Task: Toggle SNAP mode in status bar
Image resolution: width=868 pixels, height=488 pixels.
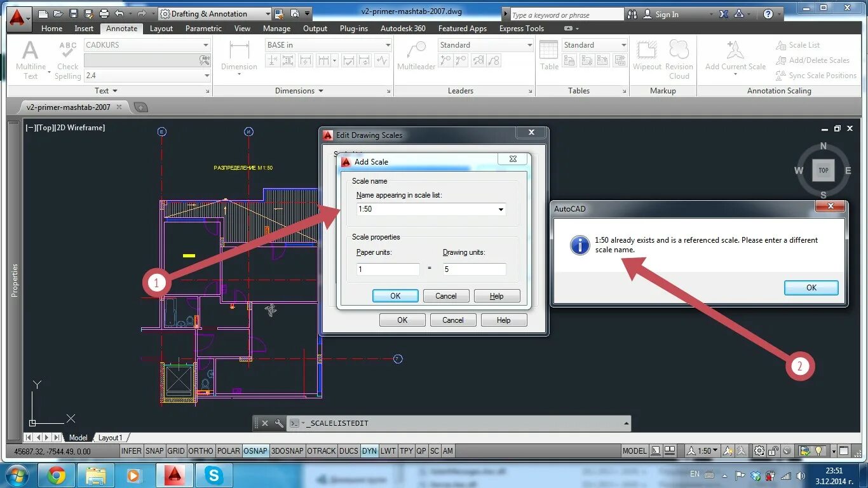Action: 154,451
